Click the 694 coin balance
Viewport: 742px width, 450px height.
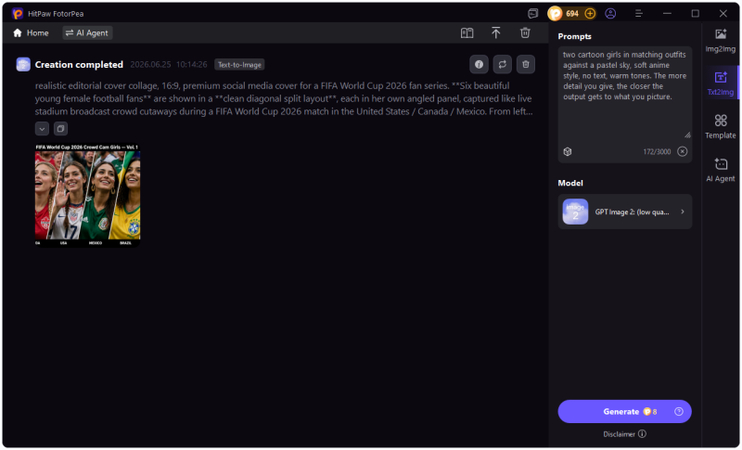click(572, 14)
